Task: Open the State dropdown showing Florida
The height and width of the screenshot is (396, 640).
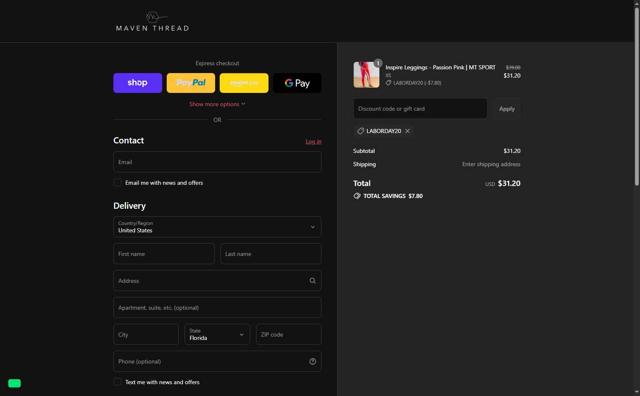Action: click(217, 335)
